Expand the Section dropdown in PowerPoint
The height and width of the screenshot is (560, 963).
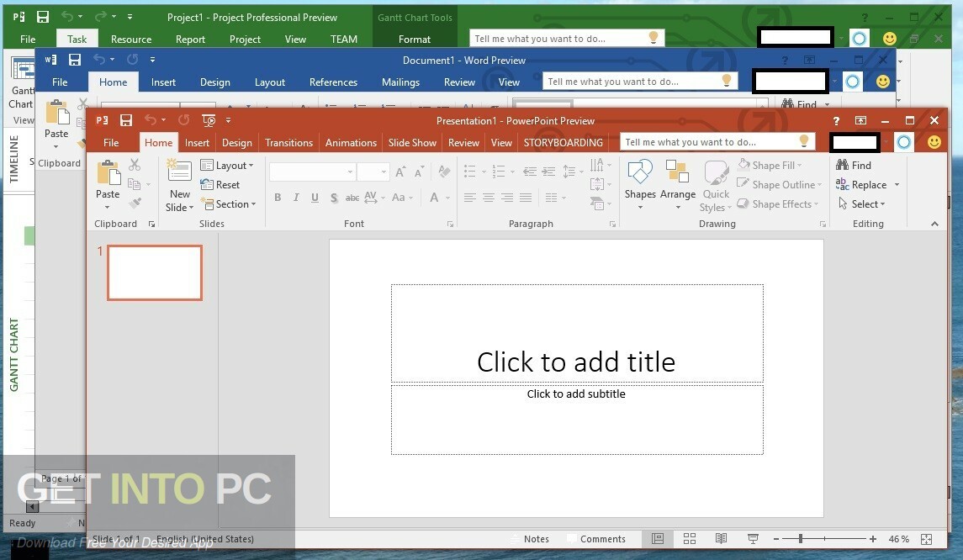click(x=228, y=203)
